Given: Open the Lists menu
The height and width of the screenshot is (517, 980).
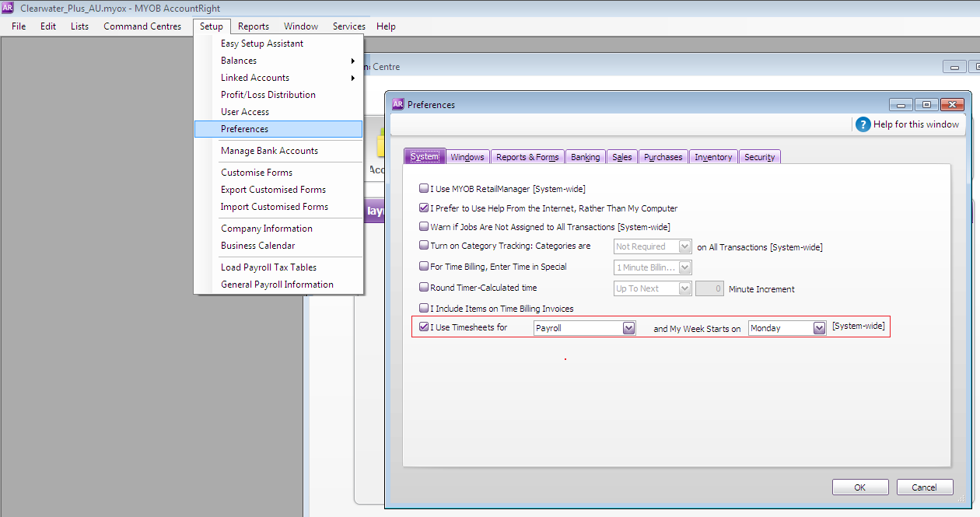Looking at the screenshot, I should pos(79,26).
